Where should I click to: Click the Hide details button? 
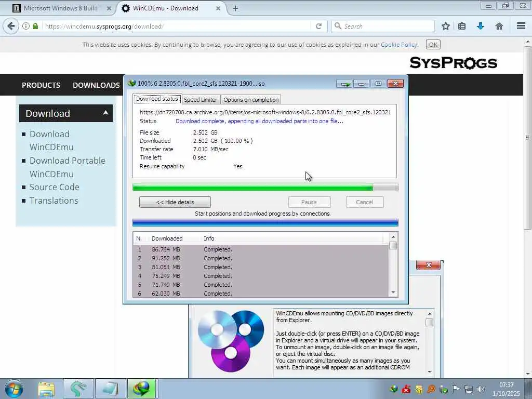[x=175, y=202]
